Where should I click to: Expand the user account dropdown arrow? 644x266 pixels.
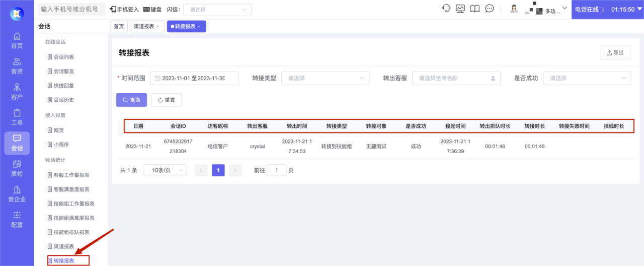click(x=565, y=8)
